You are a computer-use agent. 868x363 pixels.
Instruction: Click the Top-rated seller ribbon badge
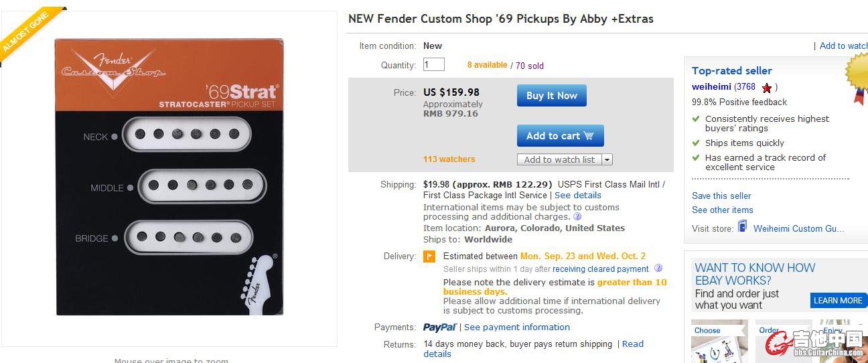(x=857, y=76)
